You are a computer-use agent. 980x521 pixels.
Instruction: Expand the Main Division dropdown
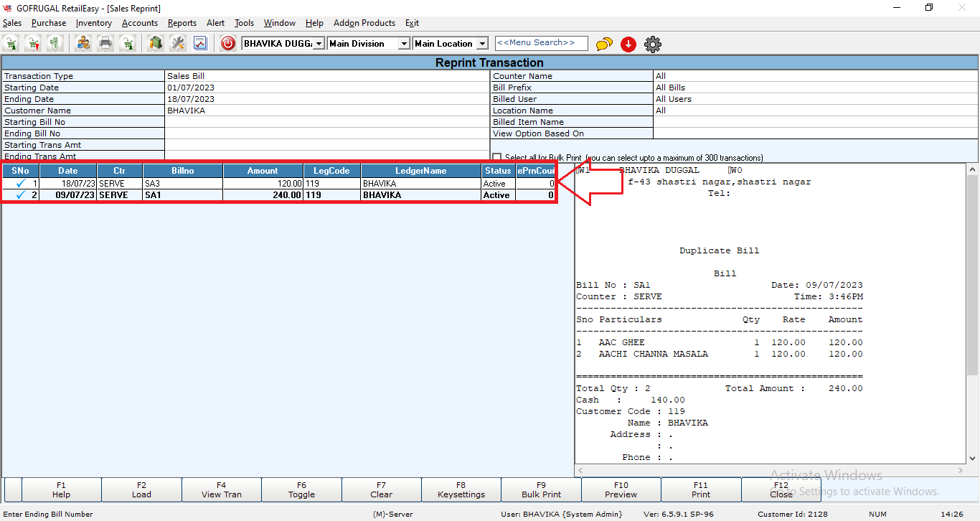404,44
